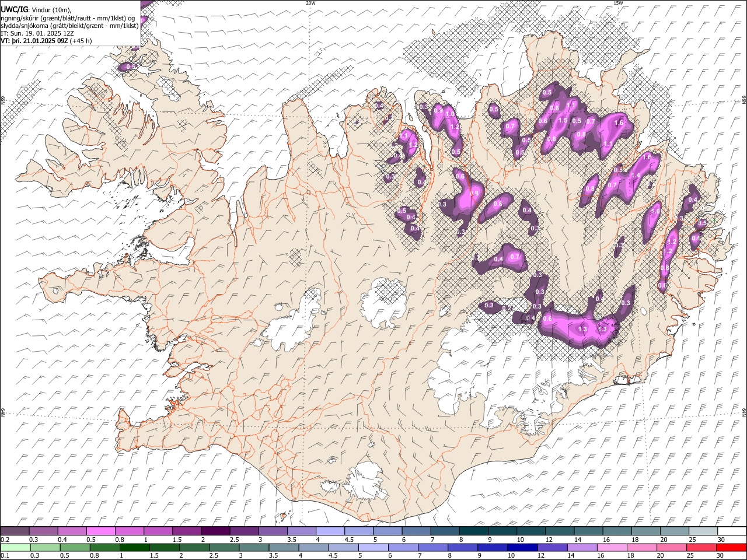Click the upper scale swatch between 0.2 and 0.3
The image size is (747, 560).
tap(15, 531)
